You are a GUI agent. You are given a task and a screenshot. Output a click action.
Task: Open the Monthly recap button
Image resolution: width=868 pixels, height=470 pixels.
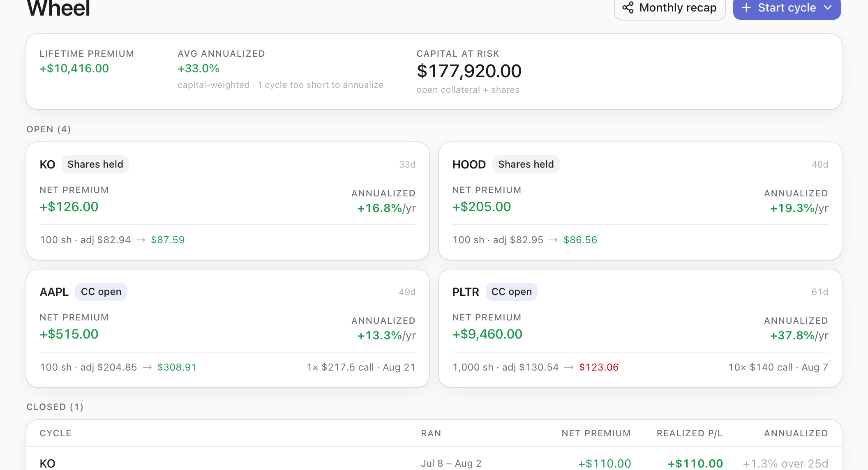669,8
